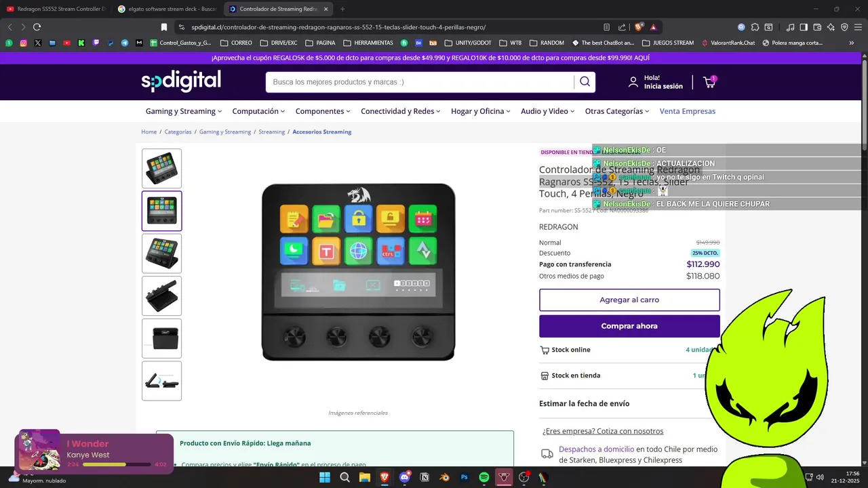Select the rear-view fifth product thumbnail
The height and width of the screenshot is (488, 868).
(x=161, y=338)
